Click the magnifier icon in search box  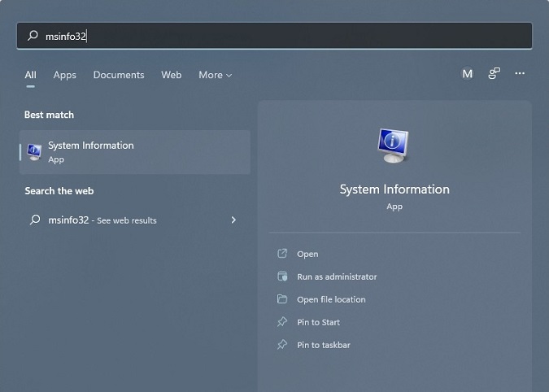click(33, 35)
